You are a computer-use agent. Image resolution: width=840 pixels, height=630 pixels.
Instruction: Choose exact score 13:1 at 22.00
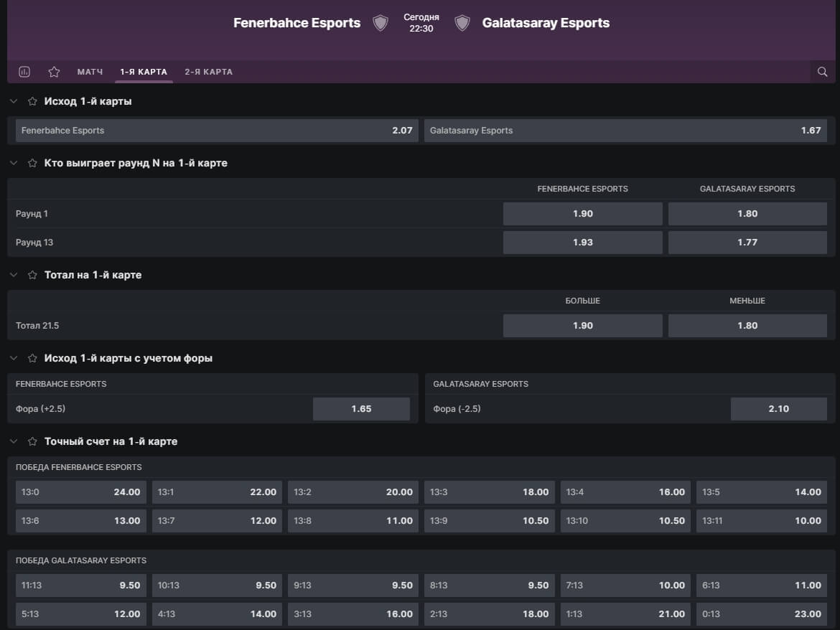pyautogui.click(x=217, y=492)
